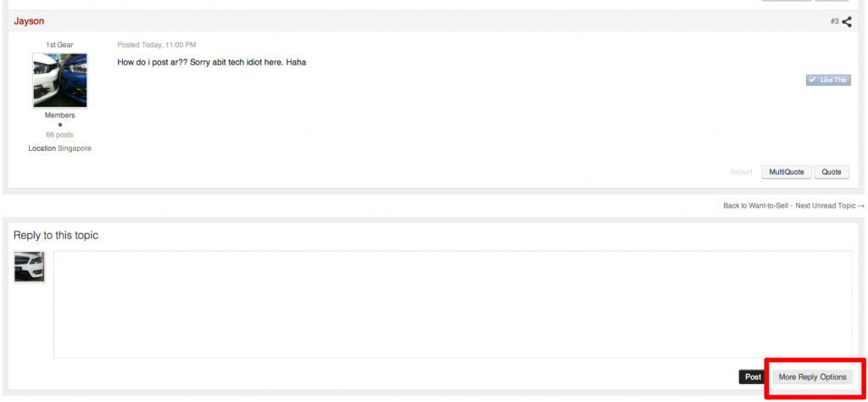Toggle Like This on Jayson's post
Viewport: 868px width, 402px height.
point(828,81)
